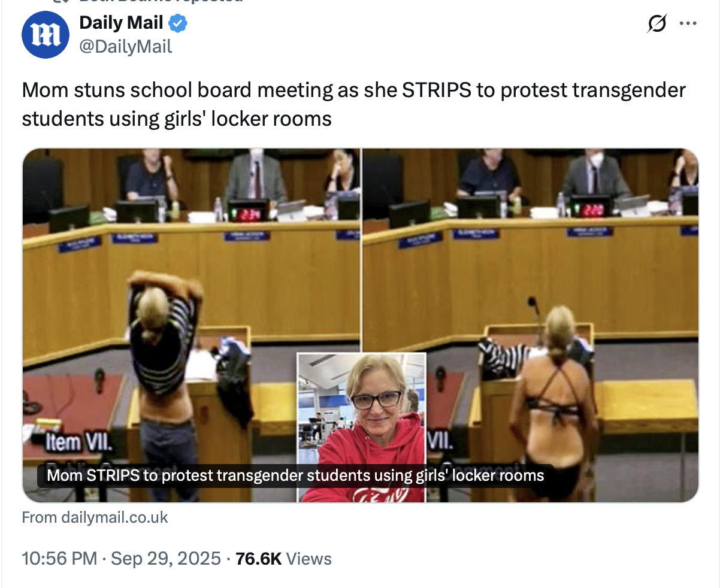The image size is (720, 588).
Task: Click the Item VII. text in left photo
Action: click(77, 442)
